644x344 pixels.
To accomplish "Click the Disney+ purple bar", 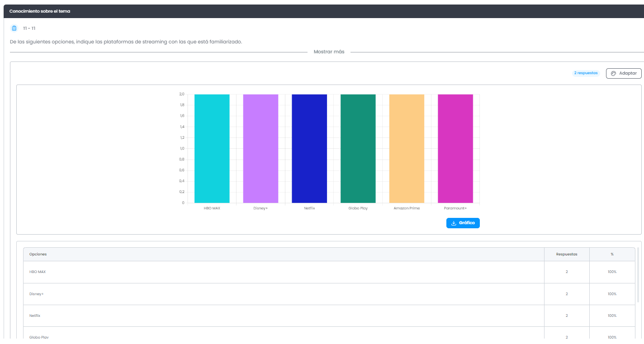I will point(260,149).
